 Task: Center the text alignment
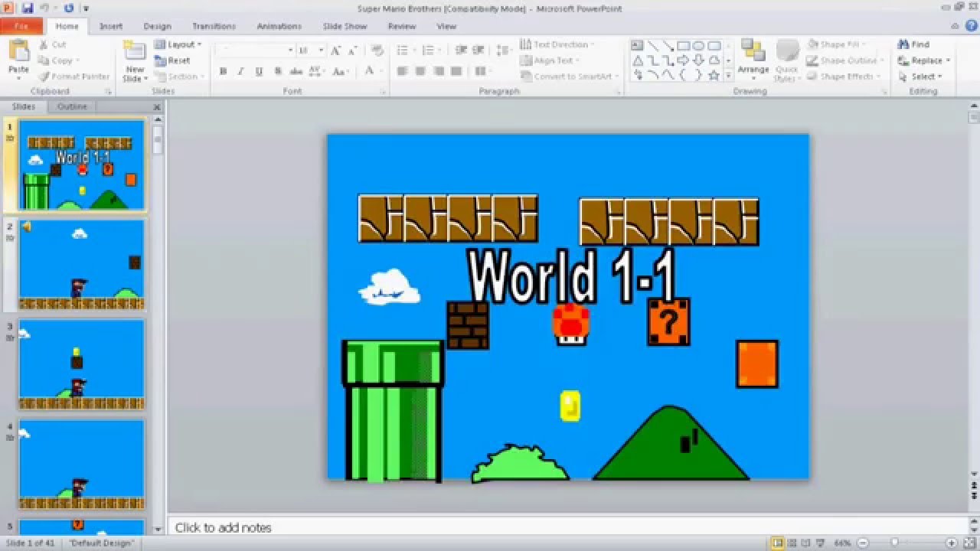[420, 71]
